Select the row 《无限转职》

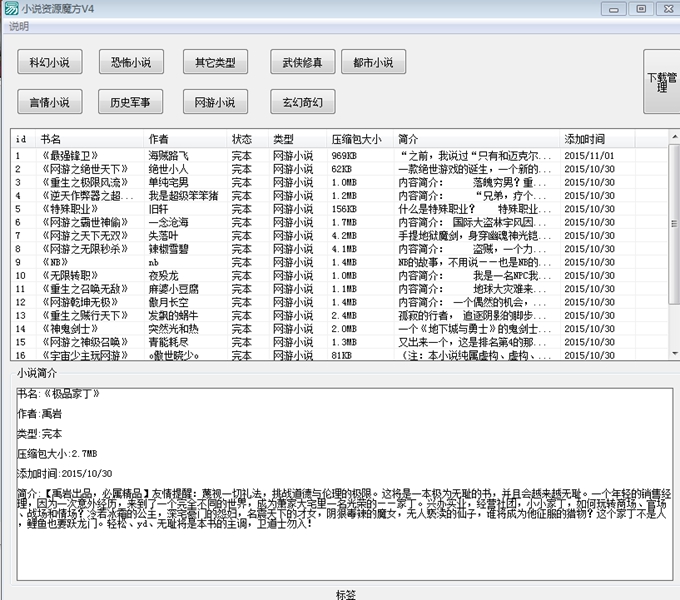coord(339,276)
